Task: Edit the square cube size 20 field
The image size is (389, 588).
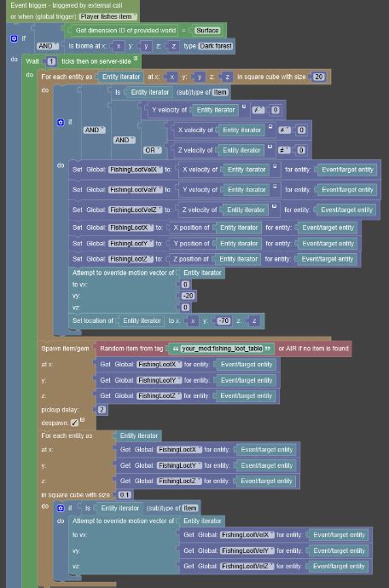Action: click(x=319, y=77)
